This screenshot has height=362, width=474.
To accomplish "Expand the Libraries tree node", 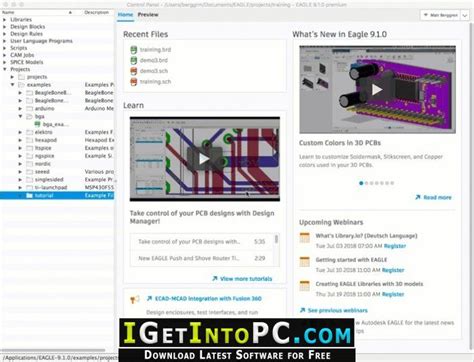I will [x=4, y=20].
